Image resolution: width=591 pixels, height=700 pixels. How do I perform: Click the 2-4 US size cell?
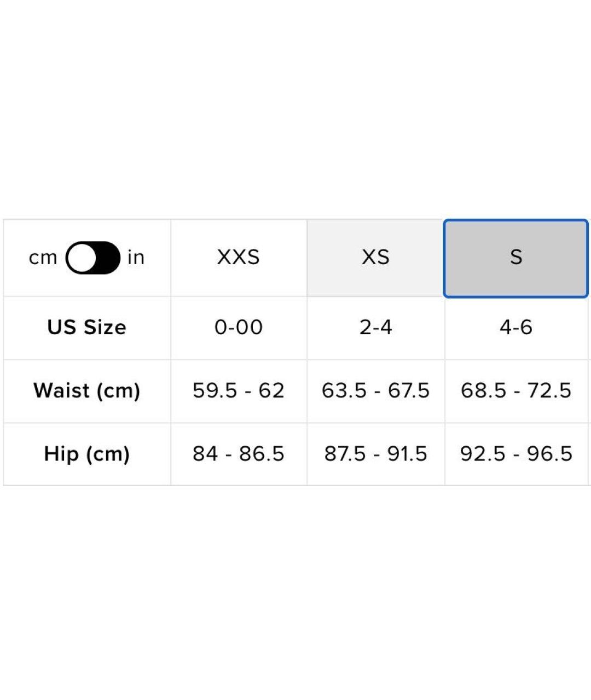coord(375,328)
